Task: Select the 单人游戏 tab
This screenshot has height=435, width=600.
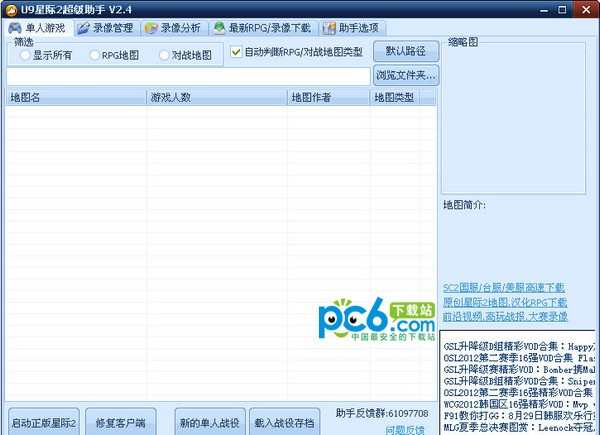Action: [38, 28]
